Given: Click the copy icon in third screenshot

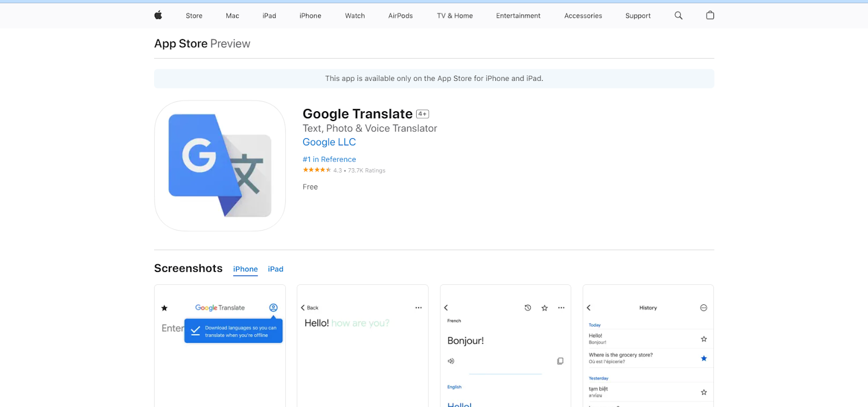Looking at the screenshot, I should tap(560, 361).
